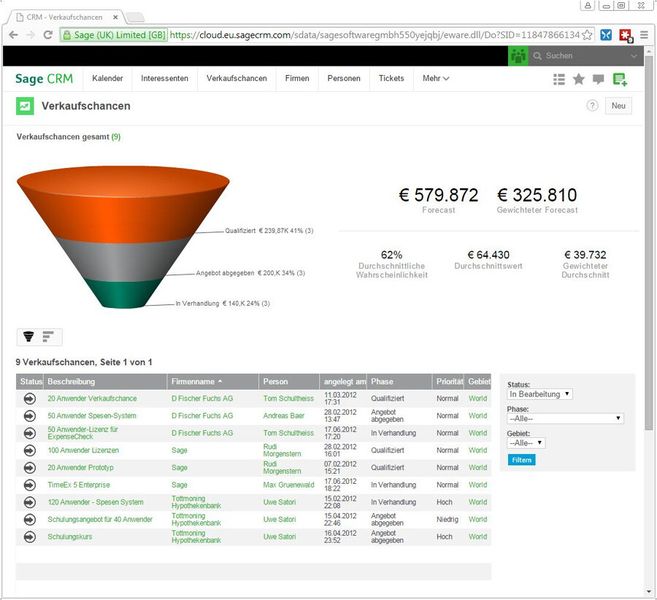Screen dimensions: 657x600
Task: Open the Verkaufschancen menu item
Action: click(x=237, y=78)
